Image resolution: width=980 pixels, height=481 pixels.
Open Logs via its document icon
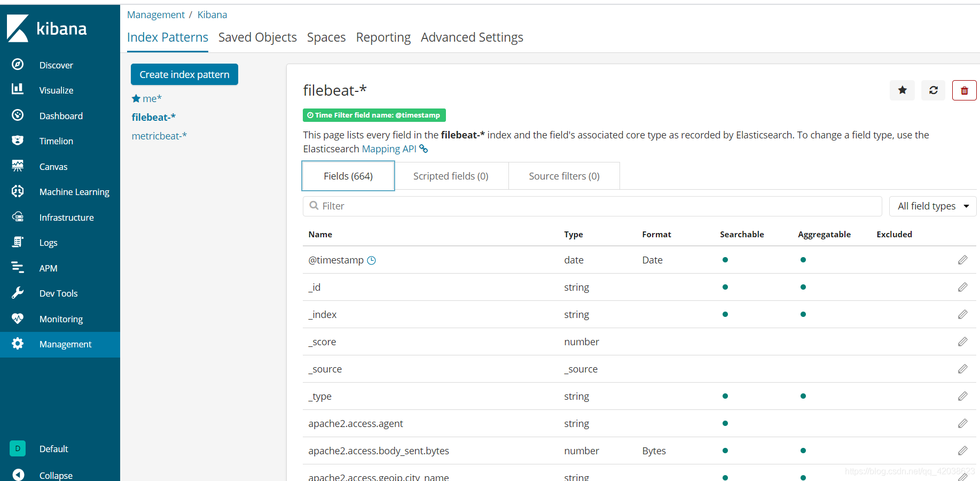(18, 242)
